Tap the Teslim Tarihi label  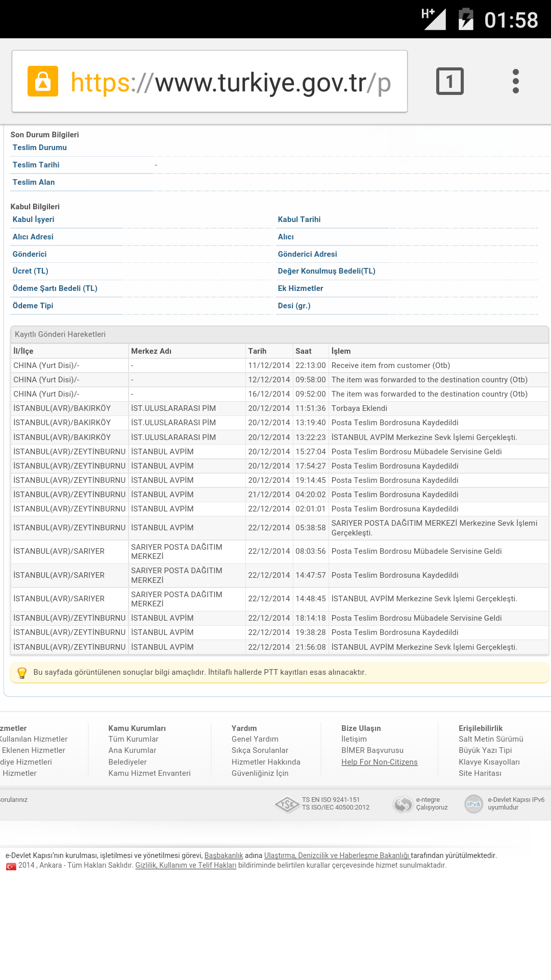coord(36,165)
